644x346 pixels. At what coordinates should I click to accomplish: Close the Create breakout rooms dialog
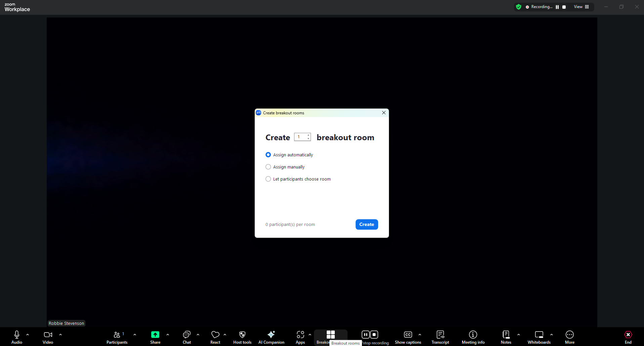point(384,113)
